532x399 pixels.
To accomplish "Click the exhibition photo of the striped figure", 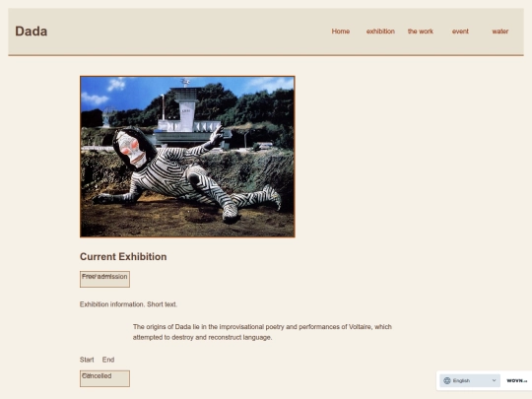I will (x=187, y=157).
